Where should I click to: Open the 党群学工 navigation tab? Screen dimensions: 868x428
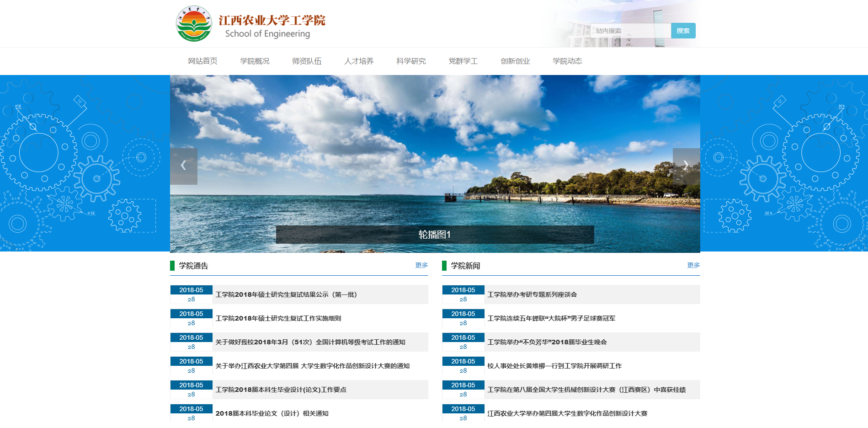coord(463,61)
